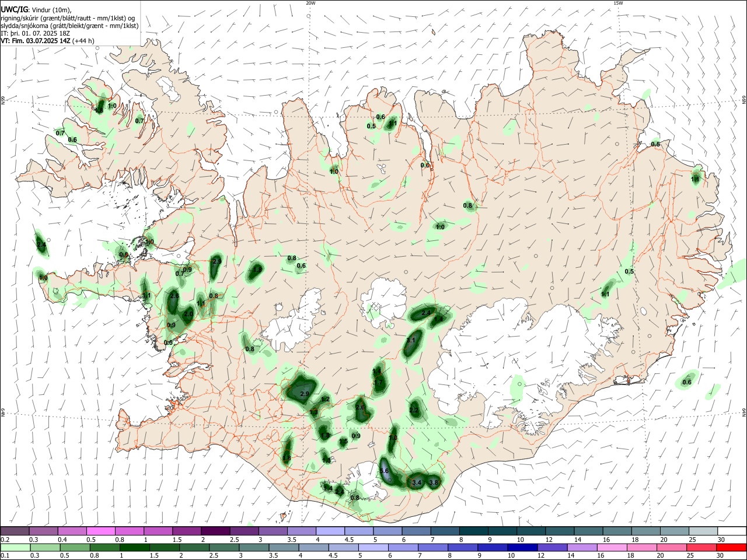747x560 pixels.
Task: Click the darkest purple swatch between 2 and 2.5 in top legend
Action: click(215, 531)
